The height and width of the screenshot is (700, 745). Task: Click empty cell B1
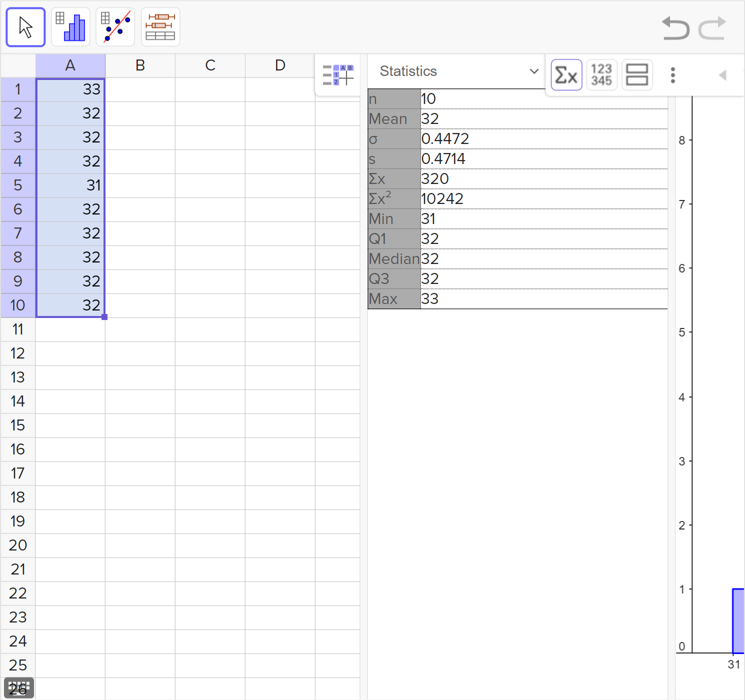tap(140, 89)
